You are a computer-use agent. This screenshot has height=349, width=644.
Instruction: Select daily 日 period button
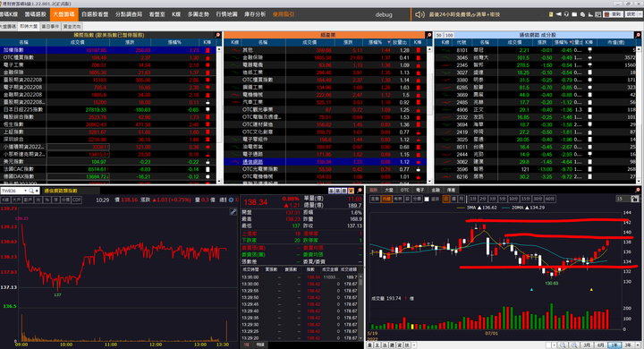pos(446,199)
